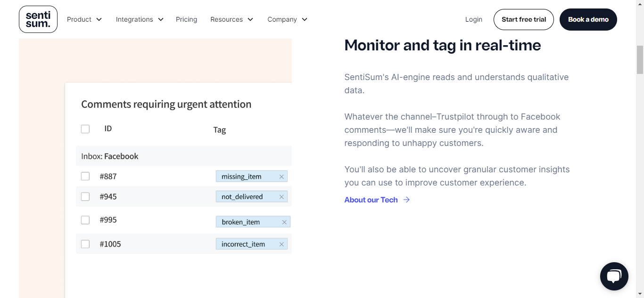The height and width of the screenshot is (298, 644).
Task: Open the About our Tech link
Action: (371, 200)
